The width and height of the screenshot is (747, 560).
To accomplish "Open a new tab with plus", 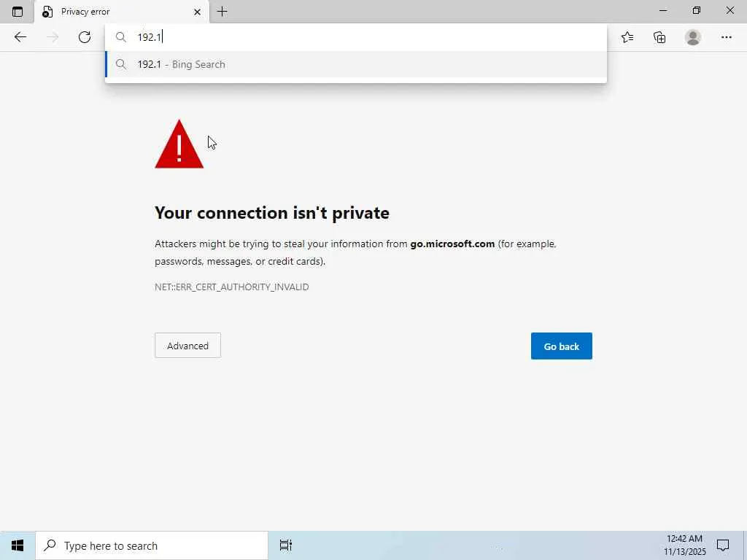I will [222, 12].
